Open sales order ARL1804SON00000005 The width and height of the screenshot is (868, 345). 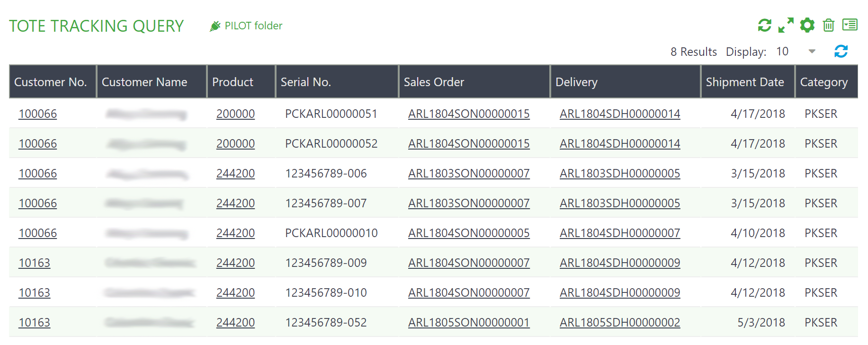(x=469, y=233)
